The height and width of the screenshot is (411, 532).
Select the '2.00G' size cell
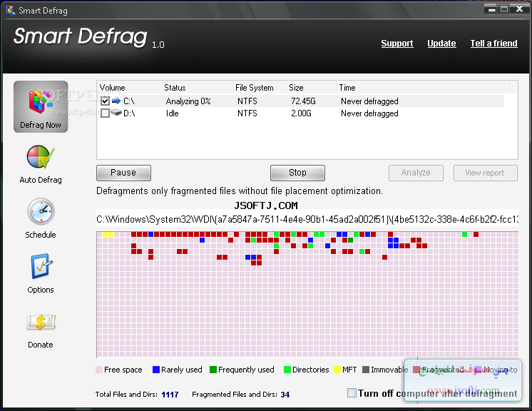coord(301,113)
